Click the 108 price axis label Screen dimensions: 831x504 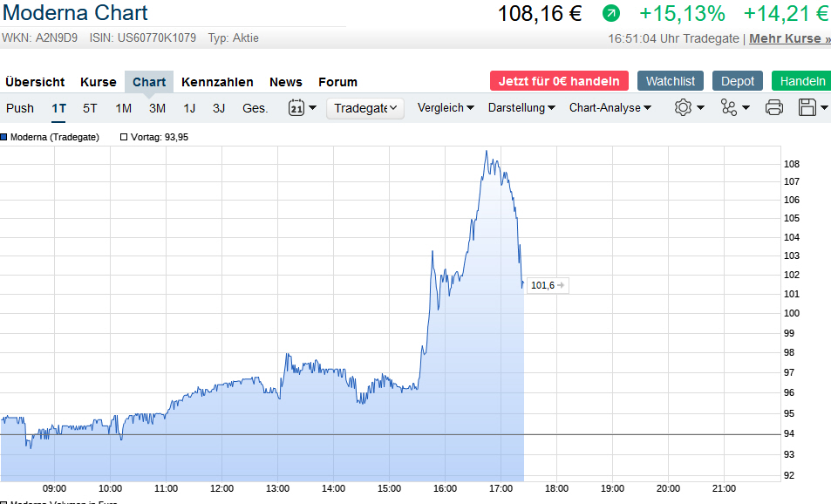click(x=792, y=164)
